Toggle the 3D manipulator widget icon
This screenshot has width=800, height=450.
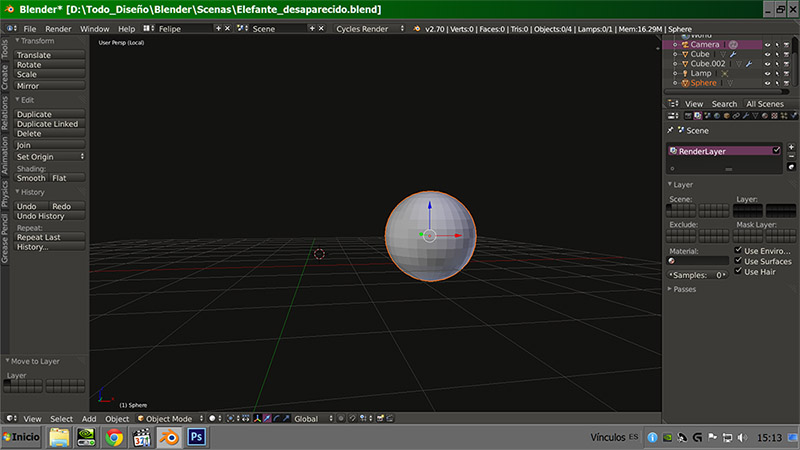coord(258,418)
